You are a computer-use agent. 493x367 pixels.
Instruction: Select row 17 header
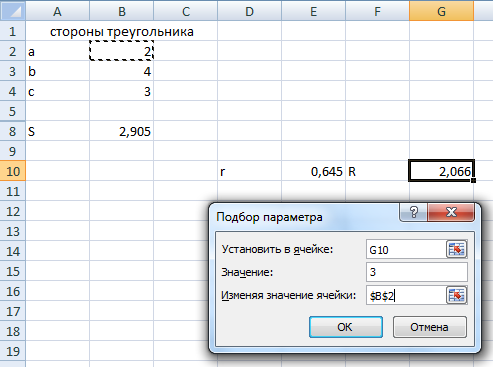coord(13,311)
